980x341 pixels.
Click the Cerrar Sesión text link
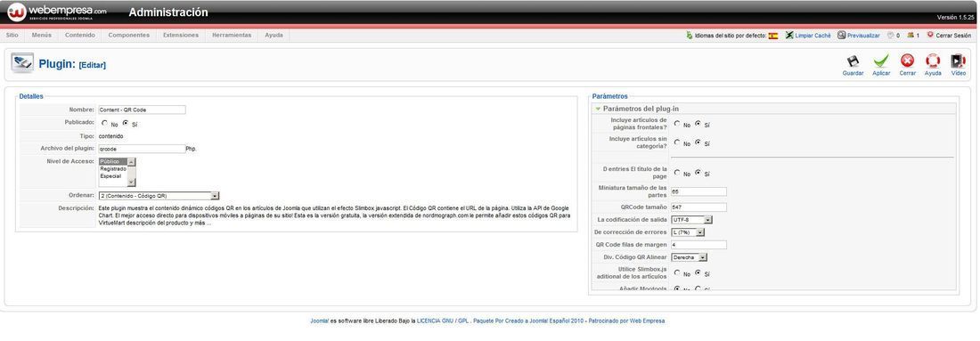953,36
